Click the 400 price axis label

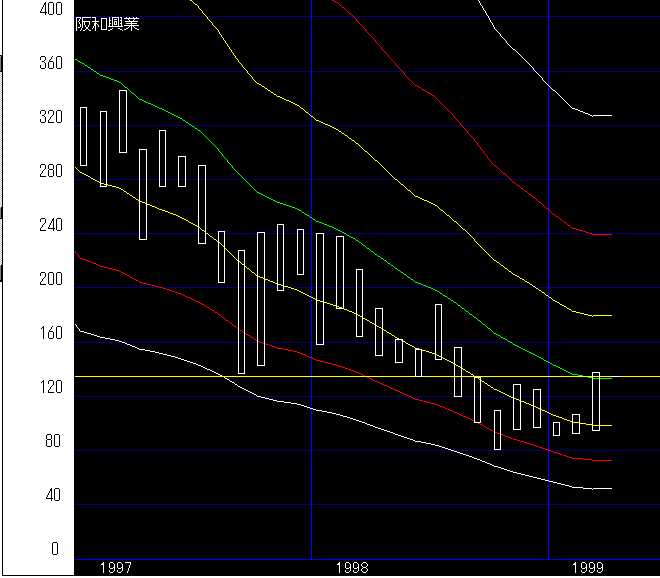[50, 8]
